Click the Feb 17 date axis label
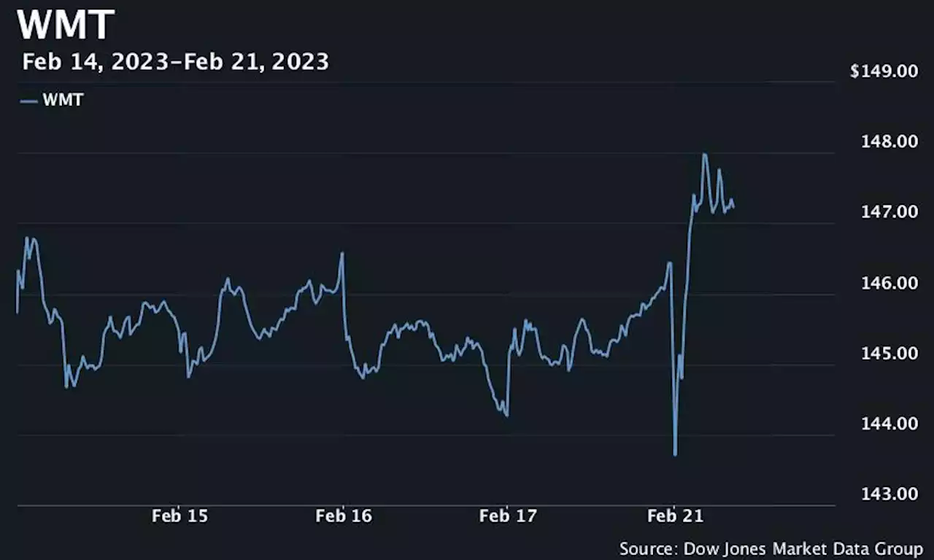The width and height of the screenshot is (934, 560). [x=508, y=516]
